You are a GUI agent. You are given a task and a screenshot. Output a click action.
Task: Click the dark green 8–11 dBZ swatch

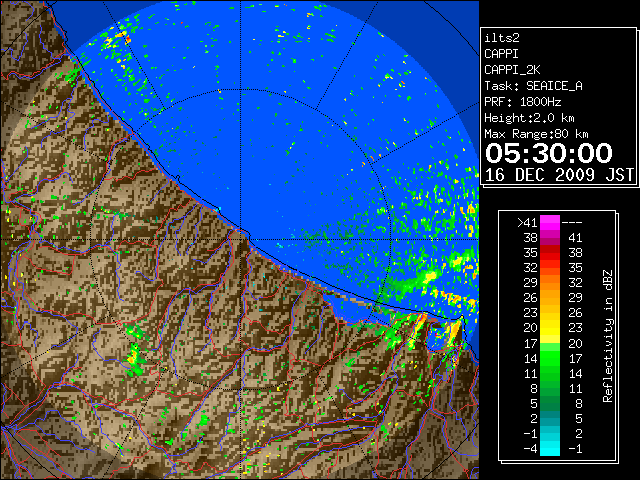pyautogui.click(x=550, y=388)
